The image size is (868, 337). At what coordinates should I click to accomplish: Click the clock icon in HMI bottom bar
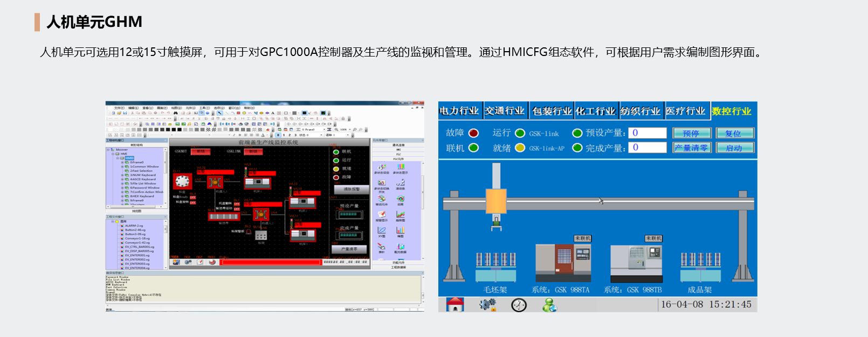[x=519, y=305]
